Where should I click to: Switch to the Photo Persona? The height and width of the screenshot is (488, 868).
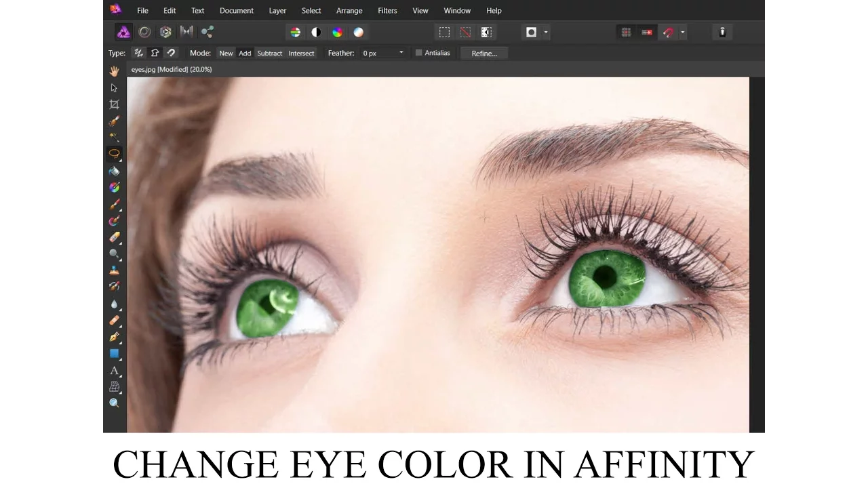[x=123, y=32]
